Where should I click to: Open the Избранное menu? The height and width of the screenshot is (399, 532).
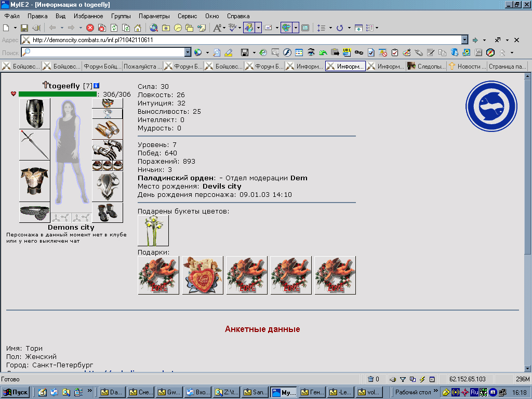click(x=88, y=16)
